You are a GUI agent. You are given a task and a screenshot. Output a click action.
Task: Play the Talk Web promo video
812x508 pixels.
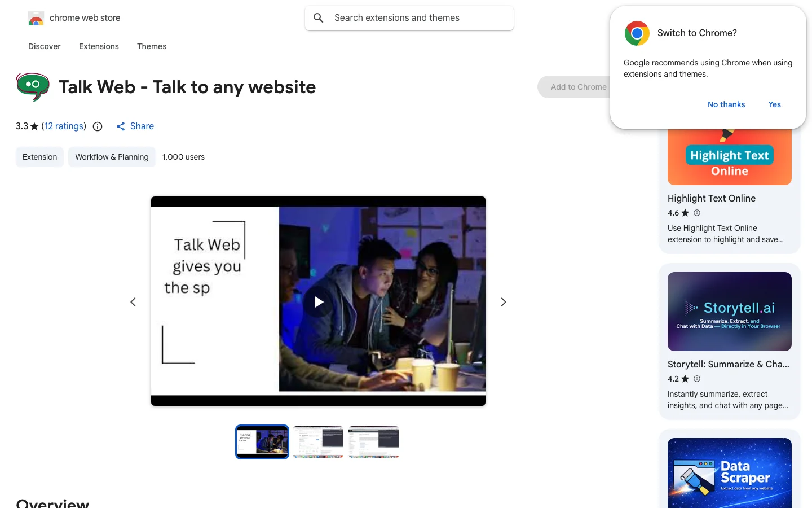[319, 302]
